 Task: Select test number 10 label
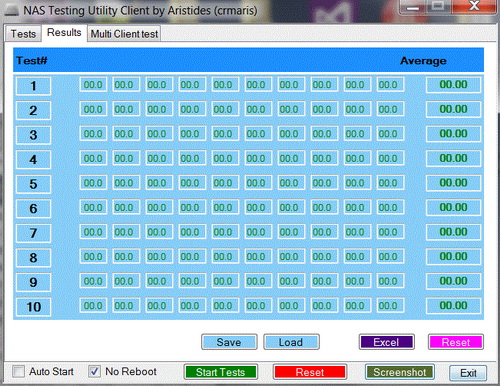point(33,307)
